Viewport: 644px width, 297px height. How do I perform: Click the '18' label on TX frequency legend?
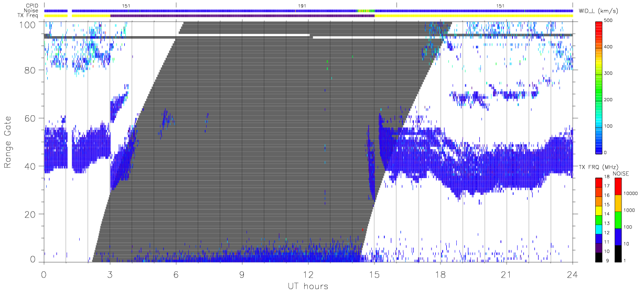click(x=608, y=177)
